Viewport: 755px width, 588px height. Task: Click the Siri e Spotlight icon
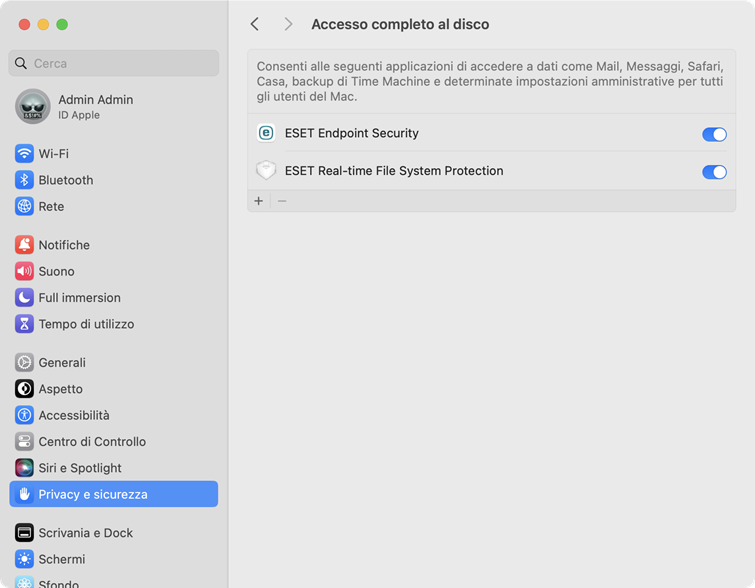pos(24,468)
